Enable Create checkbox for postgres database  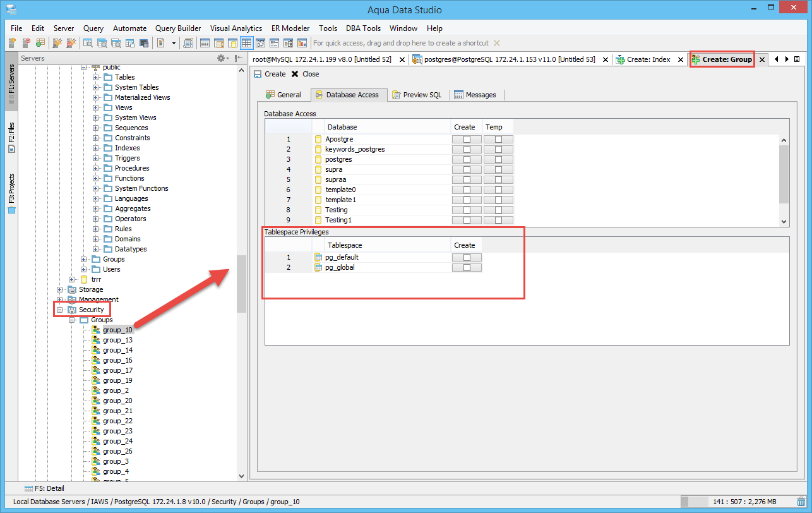point(467,159)
